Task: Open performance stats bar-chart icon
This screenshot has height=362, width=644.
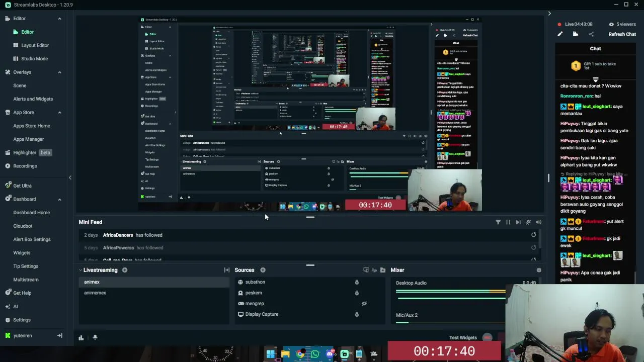Action: point(81,337)
